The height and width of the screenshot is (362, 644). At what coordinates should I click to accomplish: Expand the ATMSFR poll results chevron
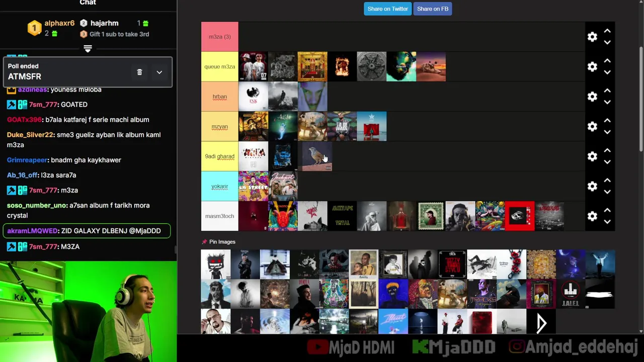[x=159, y=72]
